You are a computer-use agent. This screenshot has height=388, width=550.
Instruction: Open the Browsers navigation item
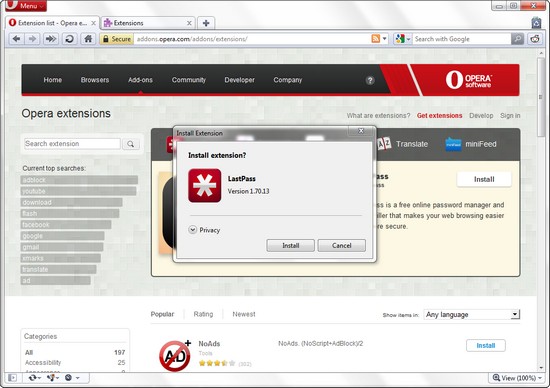(x=95, y=80)
